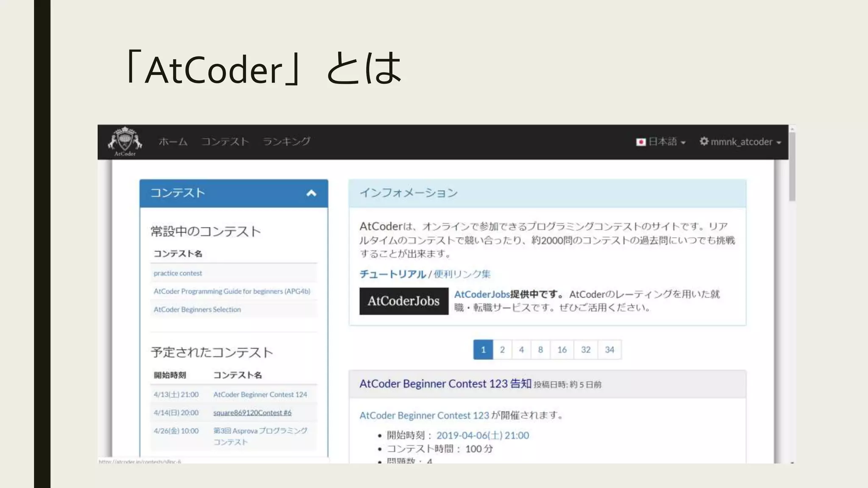This screenshot has height=488, width=868.
Task: Open AtCoder Beginners Selection link
Action: coord(197,310)
